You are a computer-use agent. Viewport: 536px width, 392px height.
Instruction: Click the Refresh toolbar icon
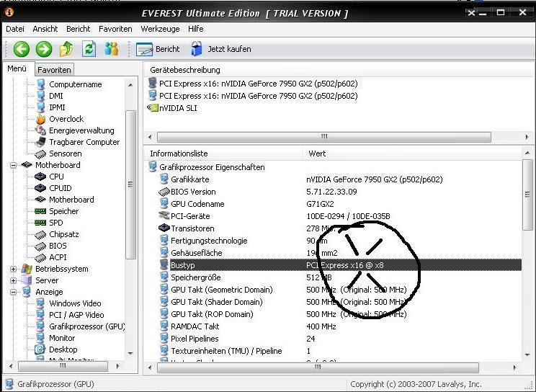pyautogui.click(x=89, y=49)
